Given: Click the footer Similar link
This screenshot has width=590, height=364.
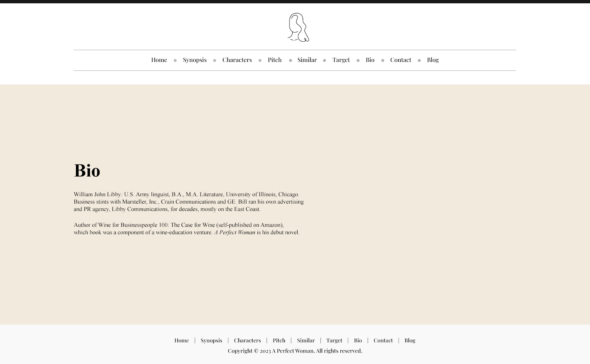Looking at the screenshot, I should click(306, 340).
